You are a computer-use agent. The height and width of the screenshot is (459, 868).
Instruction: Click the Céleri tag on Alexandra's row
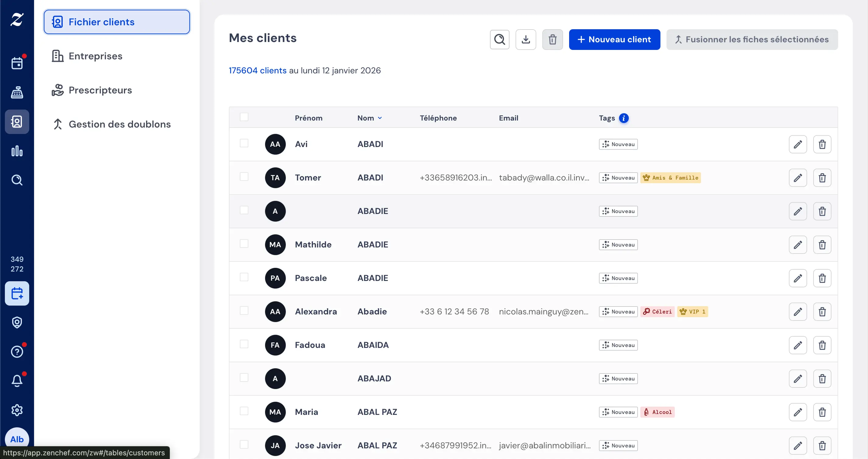[657, 311]
